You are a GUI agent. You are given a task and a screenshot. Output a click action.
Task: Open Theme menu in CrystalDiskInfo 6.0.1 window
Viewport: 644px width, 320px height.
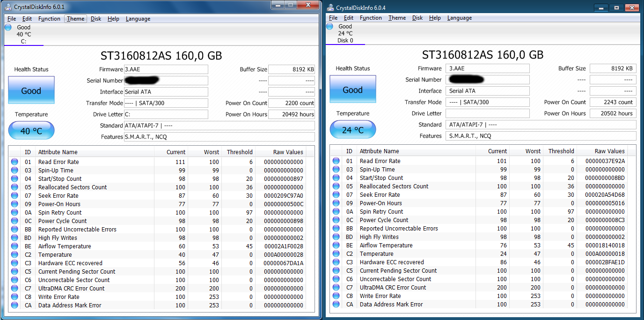75,19
